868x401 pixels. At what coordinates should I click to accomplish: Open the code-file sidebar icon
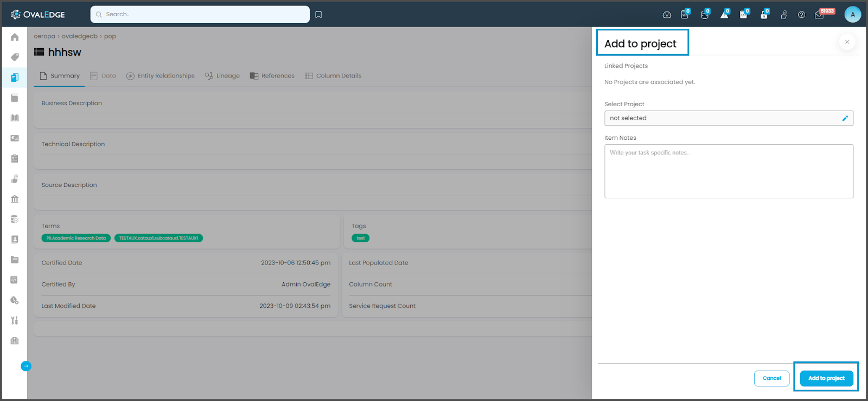15,280
